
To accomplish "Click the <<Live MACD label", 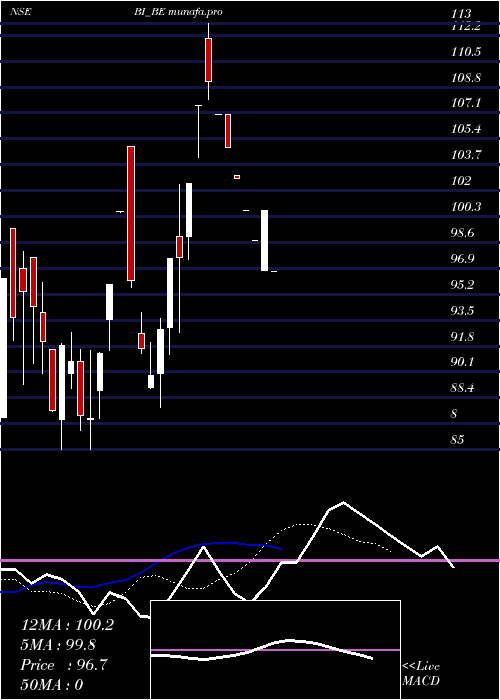I will click(x=421, y=673).
